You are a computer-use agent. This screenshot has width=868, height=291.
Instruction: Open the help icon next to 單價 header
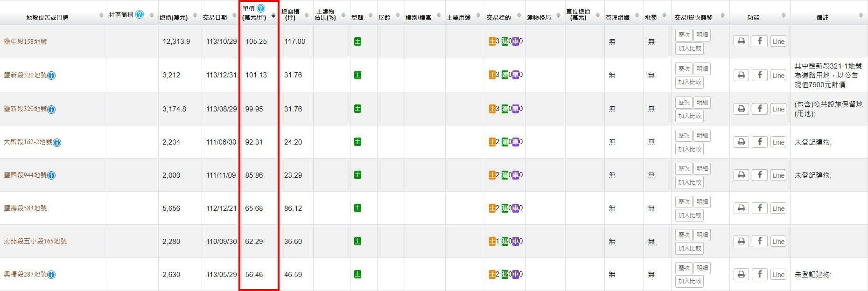(261, 8)
